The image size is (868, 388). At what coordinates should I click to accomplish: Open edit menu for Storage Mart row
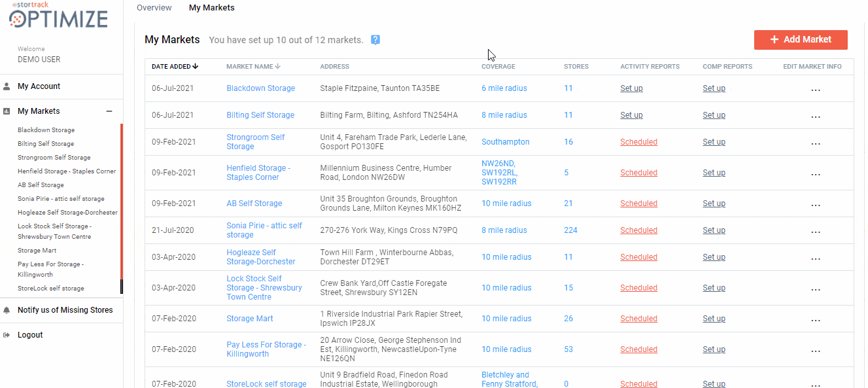[x=816, y=321]
